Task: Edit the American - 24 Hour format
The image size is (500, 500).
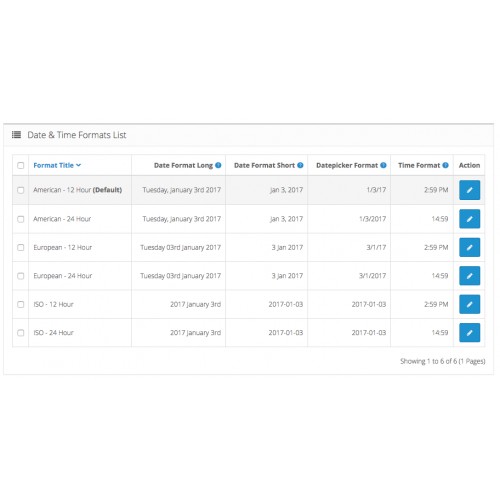Action: click(x=469, y=219)
